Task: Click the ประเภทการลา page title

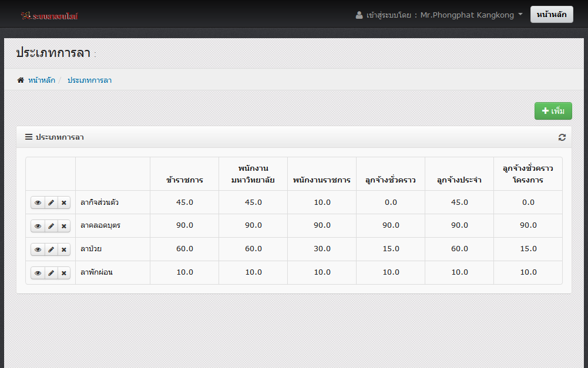Action: 53,53
